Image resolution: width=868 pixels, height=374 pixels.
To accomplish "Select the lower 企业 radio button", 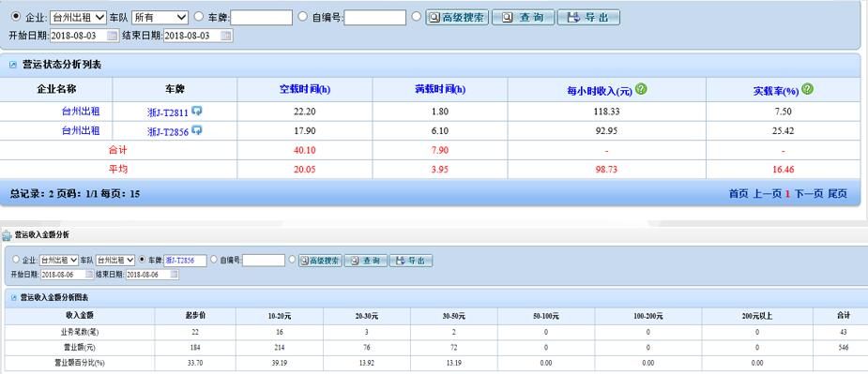I will [16, 259].
